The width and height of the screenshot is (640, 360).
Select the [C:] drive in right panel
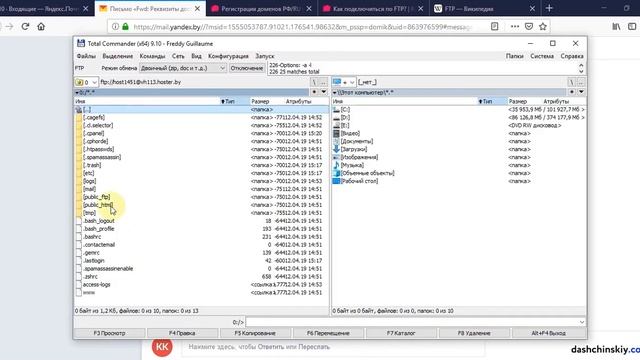tap(459, 109)
